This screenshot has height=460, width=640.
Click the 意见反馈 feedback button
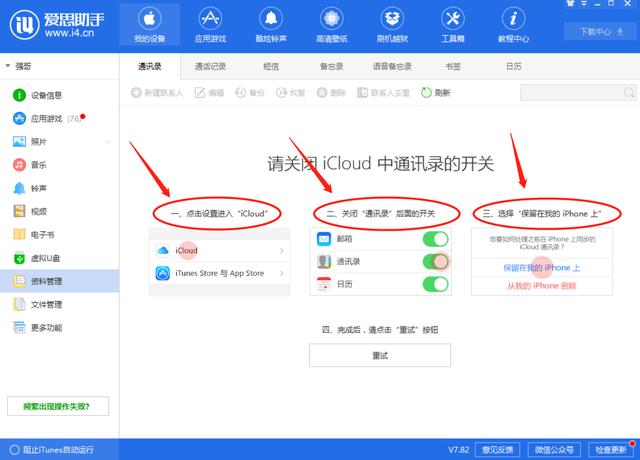coord(498,450)
